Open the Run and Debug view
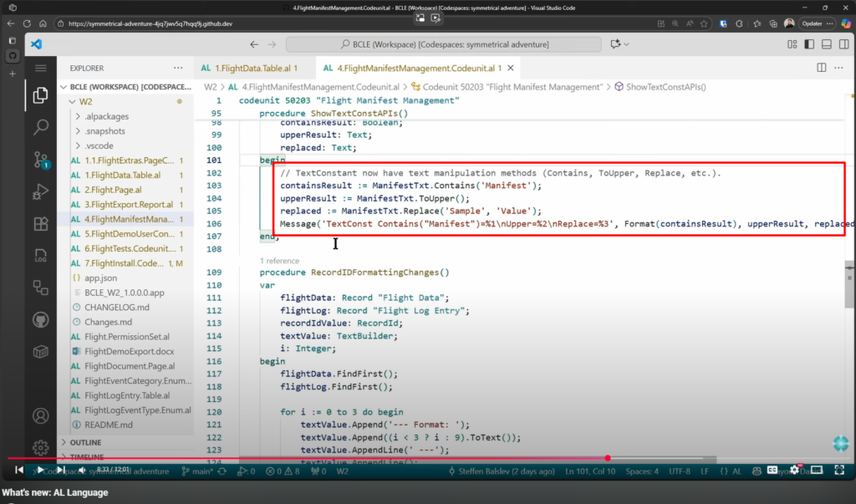 pyautogui.click(x=40, y=191)
